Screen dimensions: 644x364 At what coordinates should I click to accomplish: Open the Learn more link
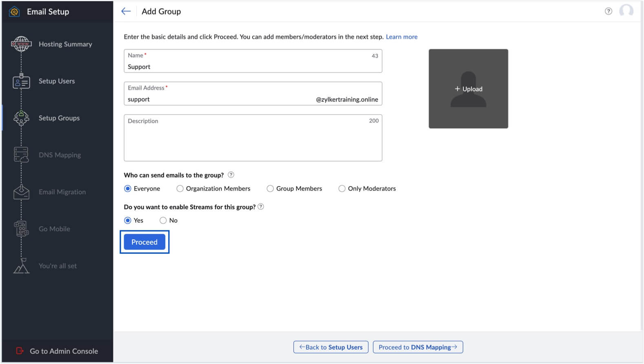401,37
